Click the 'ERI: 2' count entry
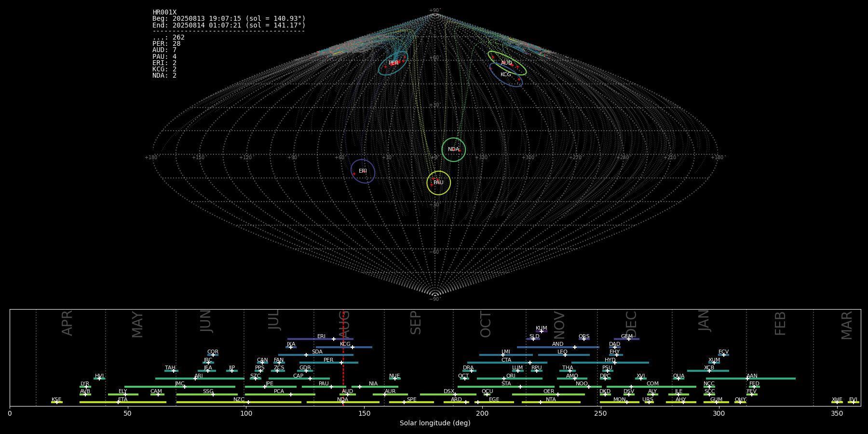The width and height of the screenshot is (868, 434). [164, 63]
